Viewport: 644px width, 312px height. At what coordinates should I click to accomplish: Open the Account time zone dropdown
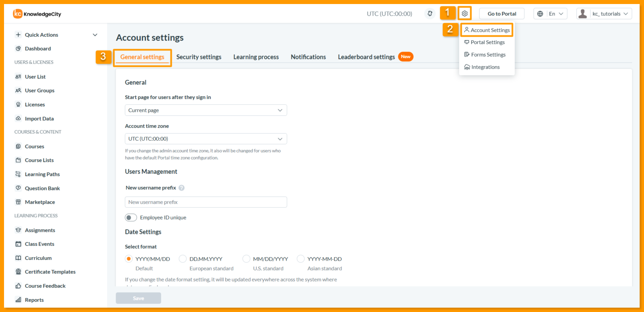click(x=206, y=139)
